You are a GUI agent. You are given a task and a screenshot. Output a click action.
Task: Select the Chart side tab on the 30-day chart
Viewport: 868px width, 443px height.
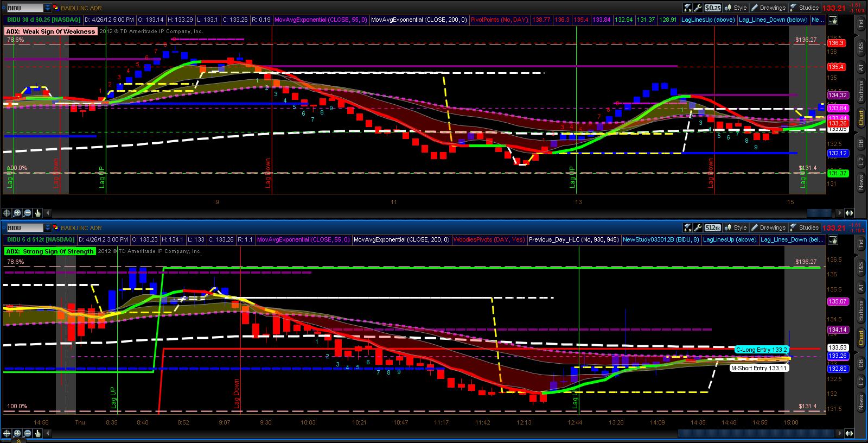click(861, 118)
